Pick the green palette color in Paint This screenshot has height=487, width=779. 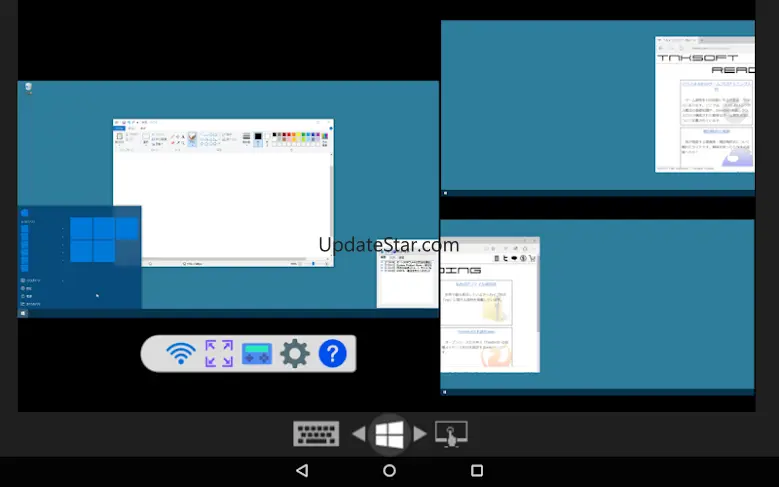(x=304, y=135)
